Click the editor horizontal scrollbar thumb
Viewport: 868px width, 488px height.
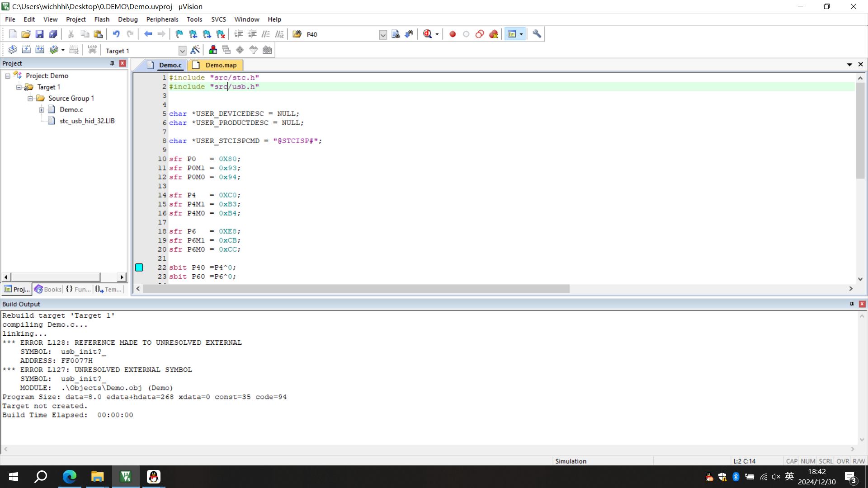[x=356, y=289]
